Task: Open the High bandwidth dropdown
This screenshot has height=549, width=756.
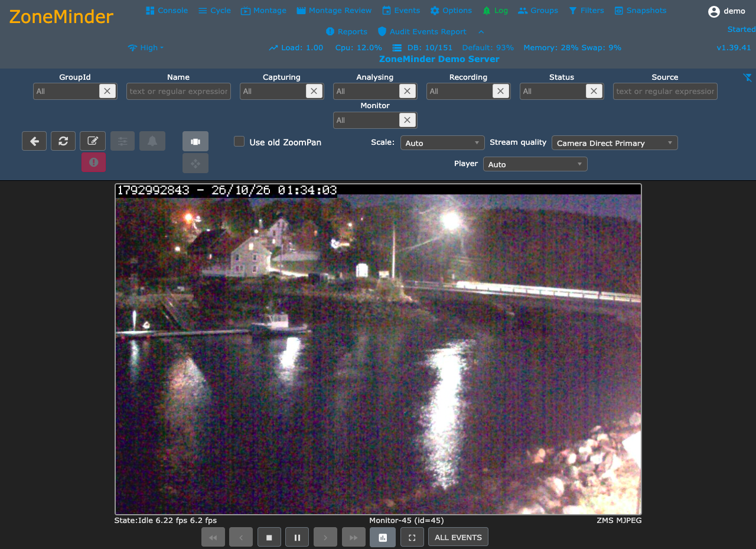Action: pyautogui.click(x=145, y=48)
